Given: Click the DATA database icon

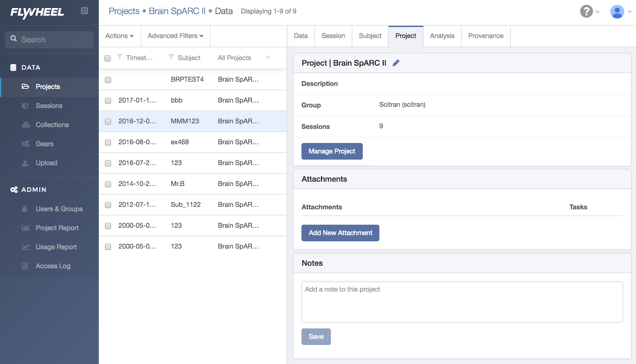Looking at the screenshot, I should pyautogui.click(x=13, y=68).
